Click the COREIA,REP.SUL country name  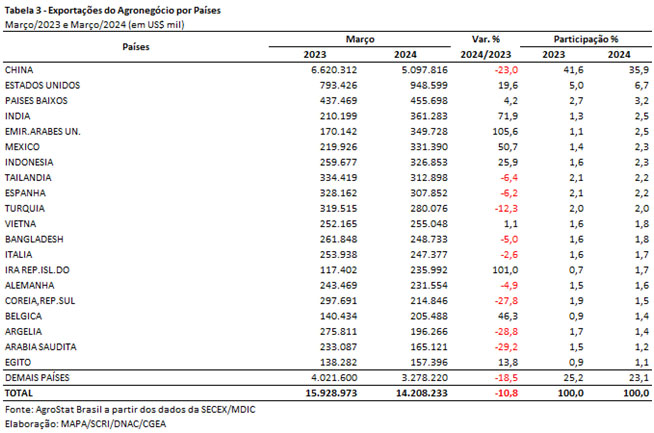pos(40,301)
